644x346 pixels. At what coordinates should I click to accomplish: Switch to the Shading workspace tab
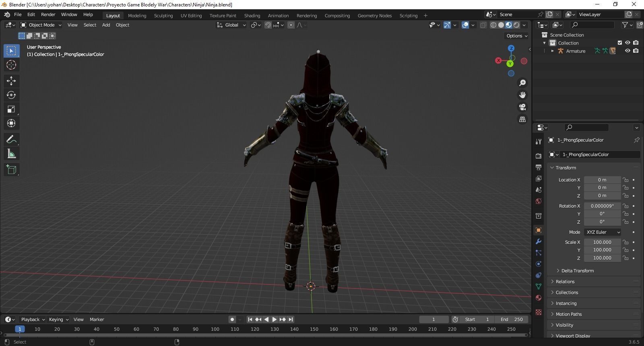(252, 16)
